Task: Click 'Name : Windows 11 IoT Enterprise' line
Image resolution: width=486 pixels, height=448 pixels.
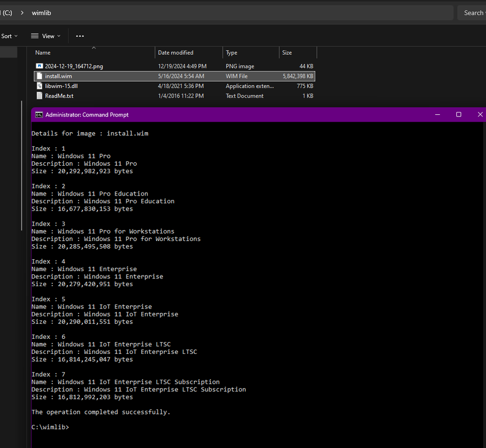Action: pyautogui.click(x=91, y=307)
